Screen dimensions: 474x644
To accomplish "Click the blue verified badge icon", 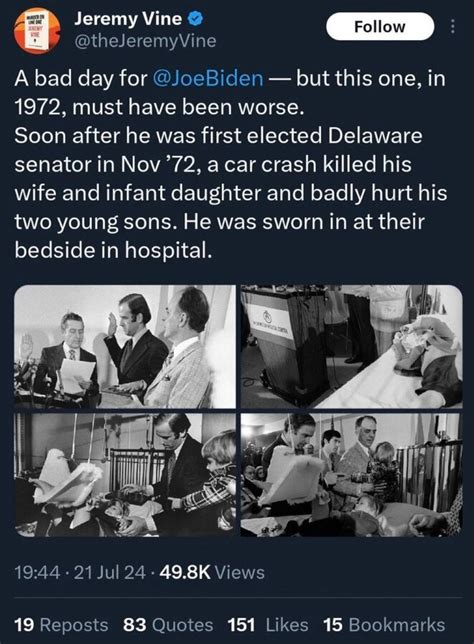I will pyautogui.click(x=196, y=18).
